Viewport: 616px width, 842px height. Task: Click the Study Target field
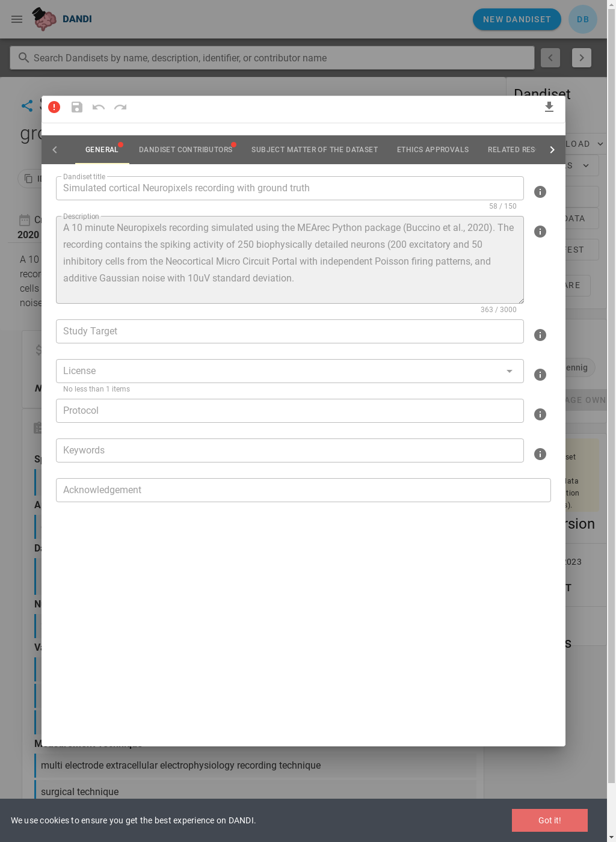(290, 331)
